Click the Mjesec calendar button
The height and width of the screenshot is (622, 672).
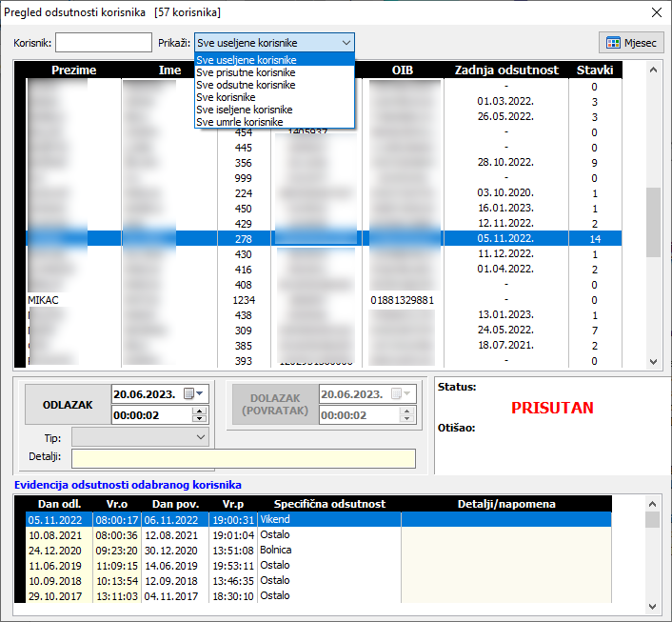[x=632, y=43]
